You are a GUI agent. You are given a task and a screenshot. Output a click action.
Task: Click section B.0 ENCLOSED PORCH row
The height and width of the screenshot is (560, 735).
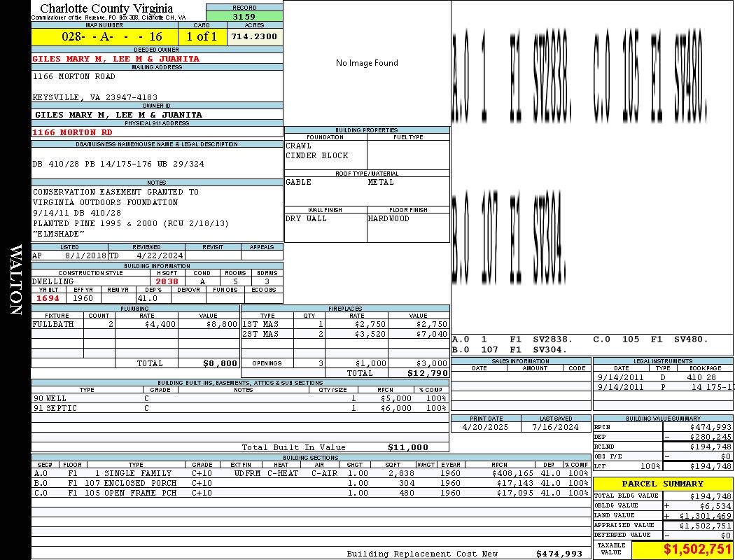coord(311,483)
